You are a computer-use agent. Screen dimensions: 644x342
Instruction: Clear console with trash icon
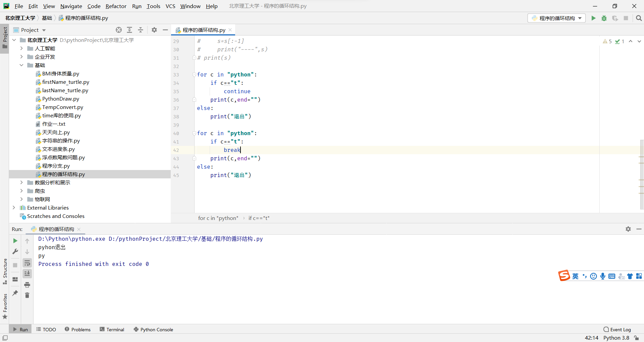point(27,295)
